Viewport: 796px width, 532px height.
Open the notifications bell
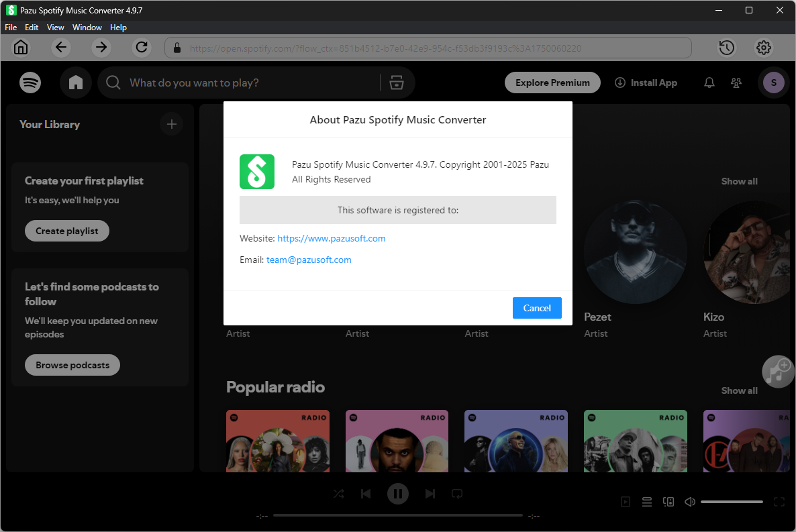[x=709, y=83]
